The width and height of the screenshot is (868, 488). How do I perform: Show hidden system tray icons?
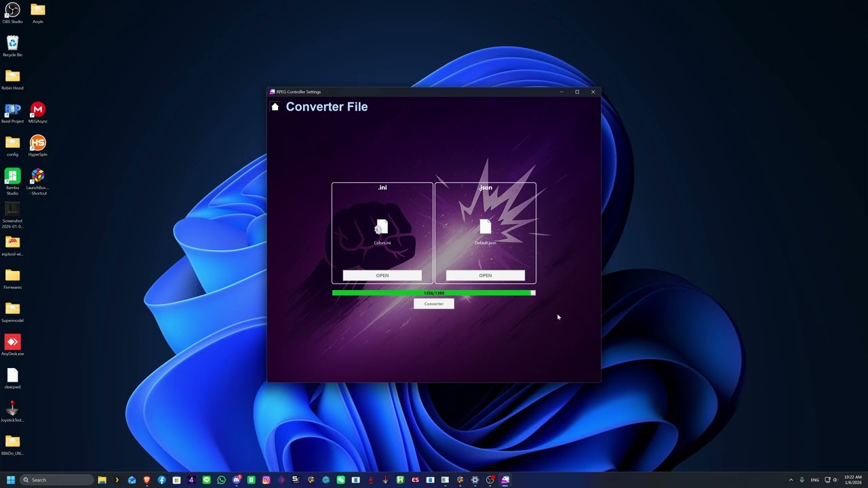pos(791,480)
